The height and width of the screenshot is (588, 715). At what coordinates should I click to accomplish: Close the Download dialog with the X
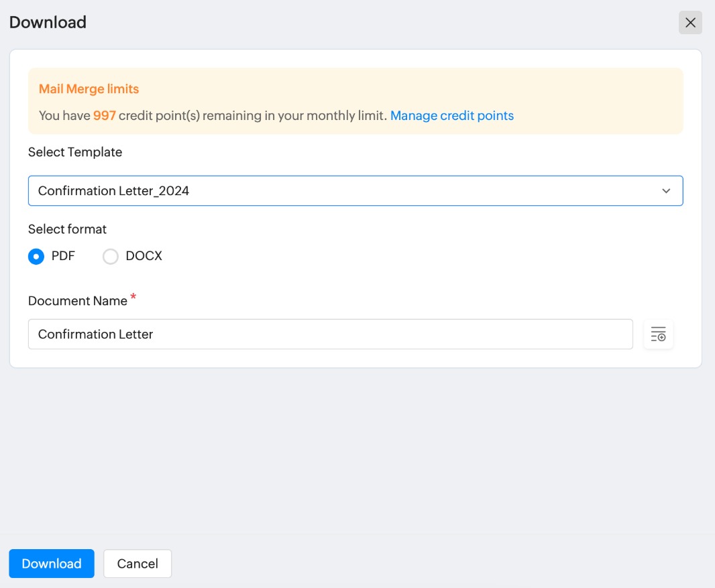point(690,23)
